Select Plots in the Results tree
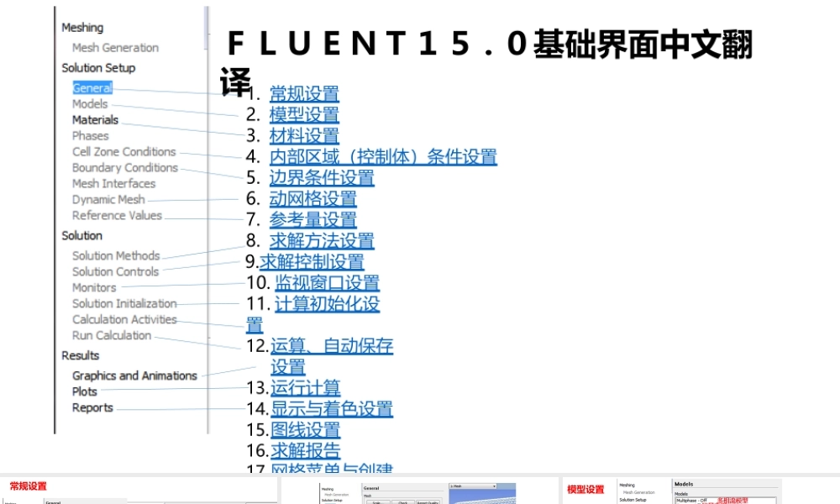Image resolution: width=840 pixels, height=504 pixels. coord(84,392)
